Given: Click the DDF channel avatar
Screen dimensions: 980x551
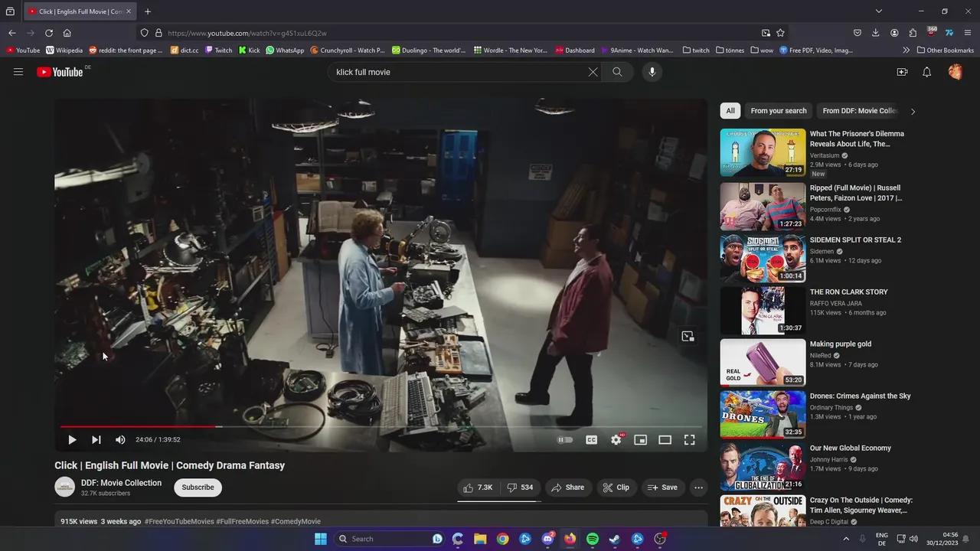Looking at the screenshot, I should pos(65,487).
